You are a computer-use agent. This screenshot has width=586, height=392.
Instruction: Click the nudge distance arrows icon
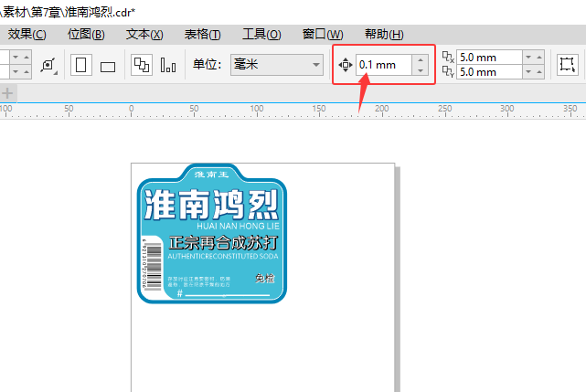346,65
